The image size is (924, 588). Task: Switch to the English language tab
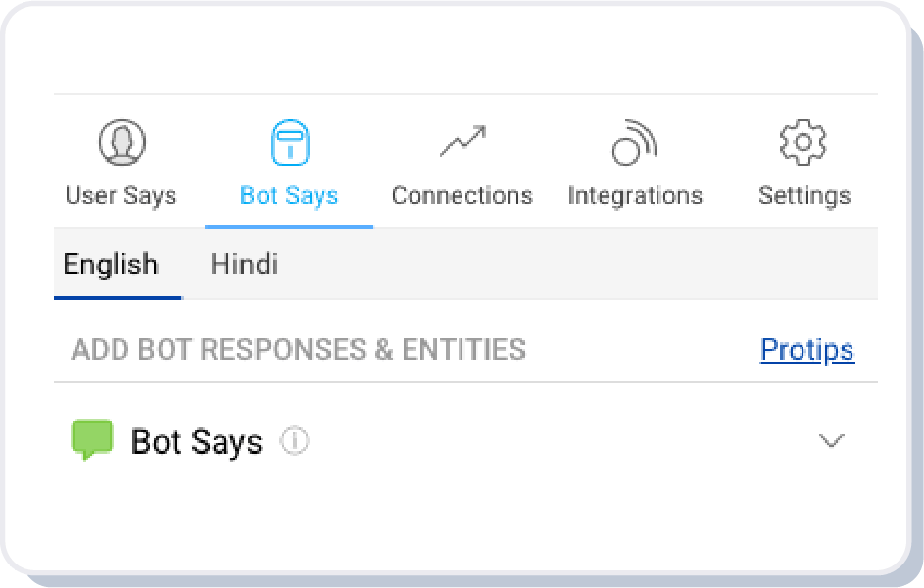pyautogui.click(x=111, y=265)
